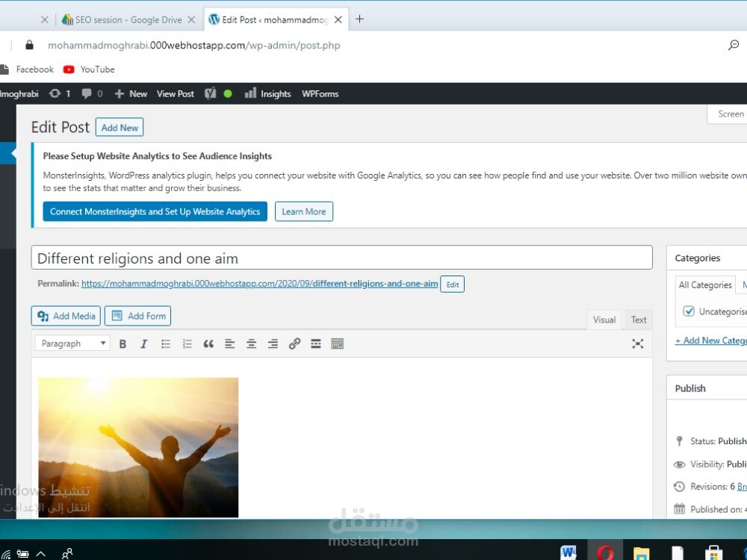This screenshot has width=747, height=560.
Task: Open browser zoom magnifier icon
Action: click(x=734, y=46)
